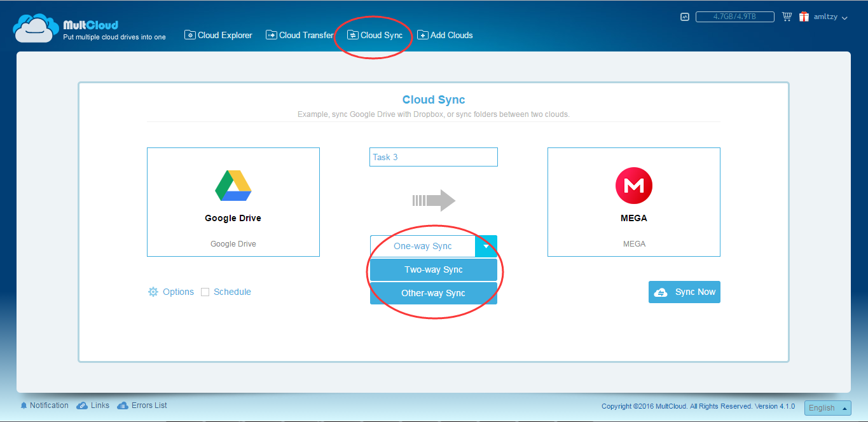Open the shopping cart icon
Viewport: 868px width, 422px height.
pyautogui.click(x=787, y=17)
